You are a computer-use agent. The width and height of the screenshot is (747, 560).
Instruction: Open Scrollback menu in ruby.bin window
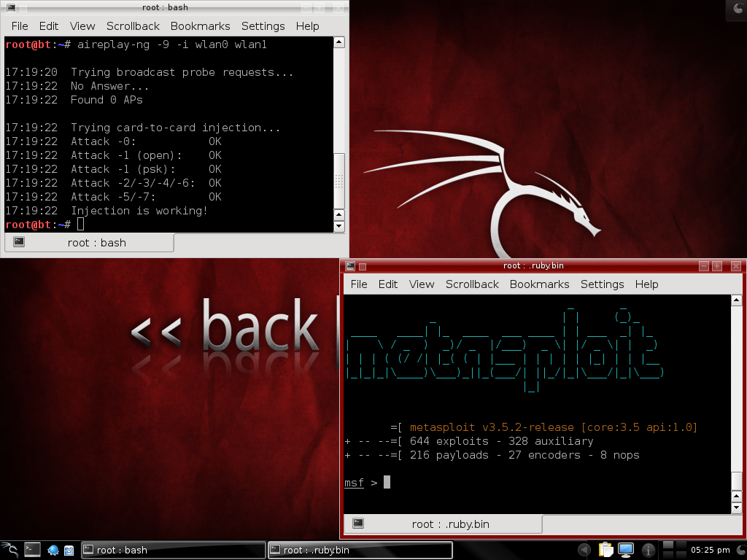tap(472, 284)
